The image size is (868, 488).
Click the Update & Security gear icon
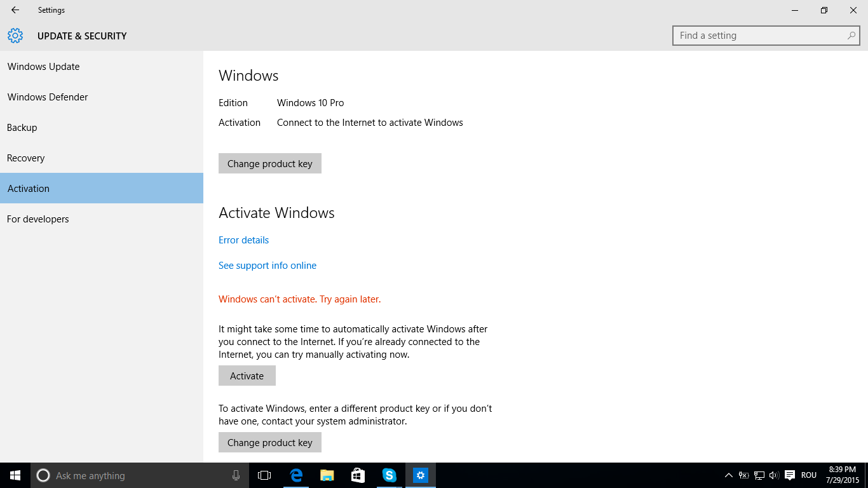[15, 36]
